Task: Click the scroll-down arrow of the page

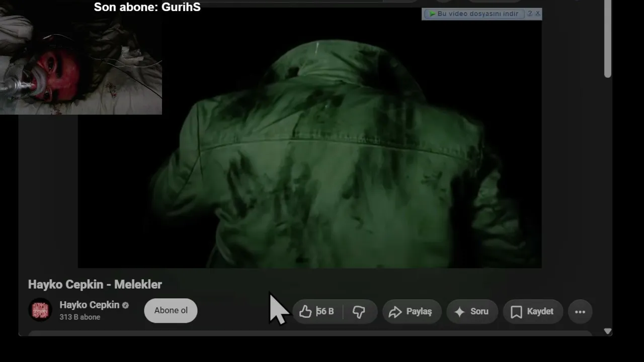Action: click(608, 331)
